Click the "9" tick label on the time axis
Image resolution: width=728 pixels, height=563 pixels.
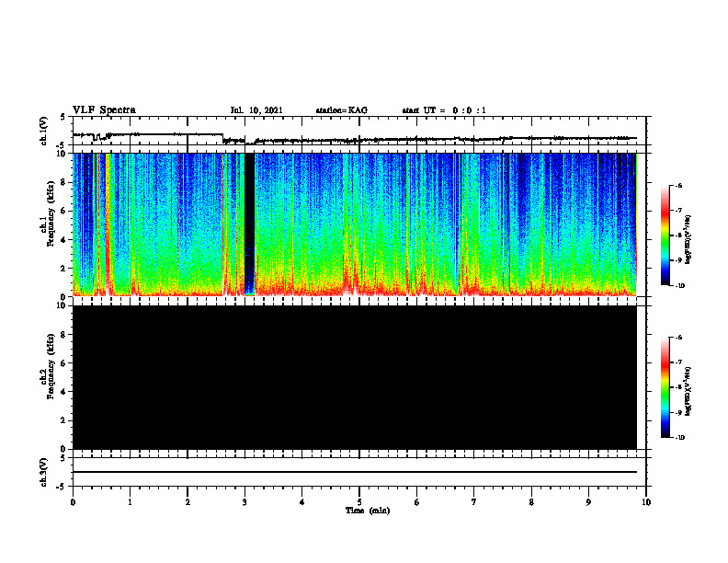[x=588, y=502]
